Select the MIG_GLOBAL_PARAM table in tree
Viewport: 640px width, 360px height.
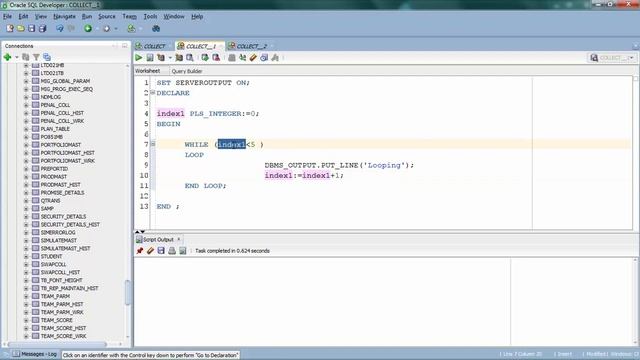(x=65, y=81)
